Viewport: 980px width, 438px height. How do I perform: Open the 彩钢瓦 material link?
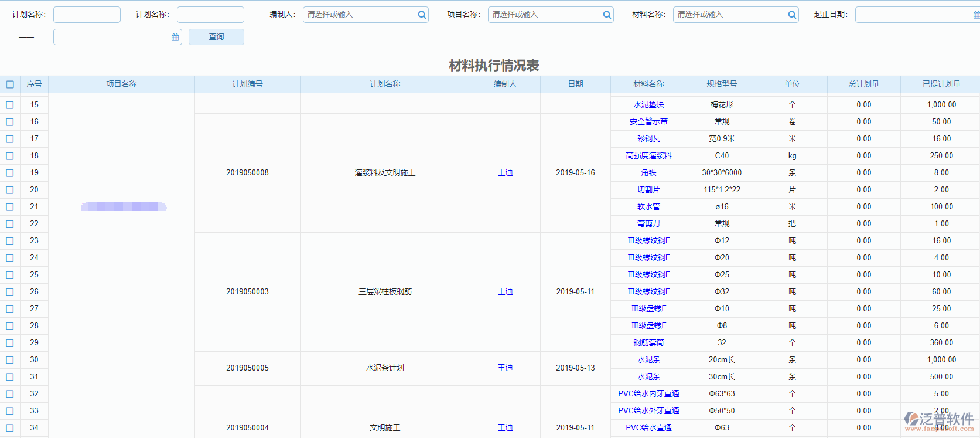(648, 139)
